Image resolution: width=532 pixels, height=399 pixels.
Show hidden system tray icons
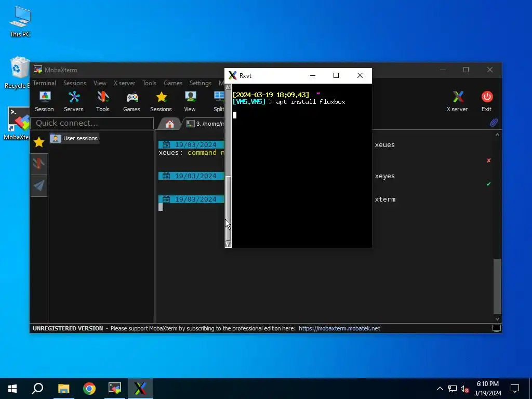(x=440, y=389)
